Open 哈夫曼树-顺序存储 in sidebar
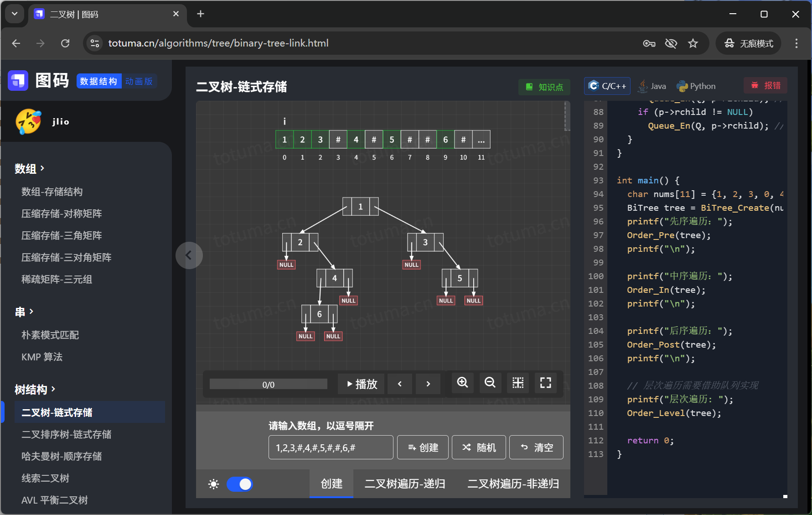The height and width of the screenshot is (515, 812). [x=62, y=456]
